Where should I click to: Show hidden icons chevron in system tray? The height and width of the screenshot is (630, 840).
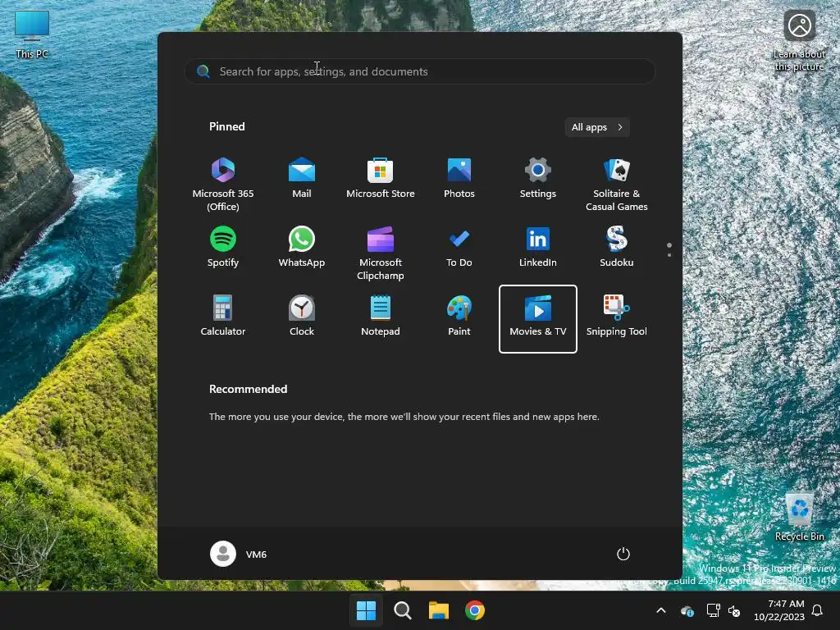click(661, 610)
